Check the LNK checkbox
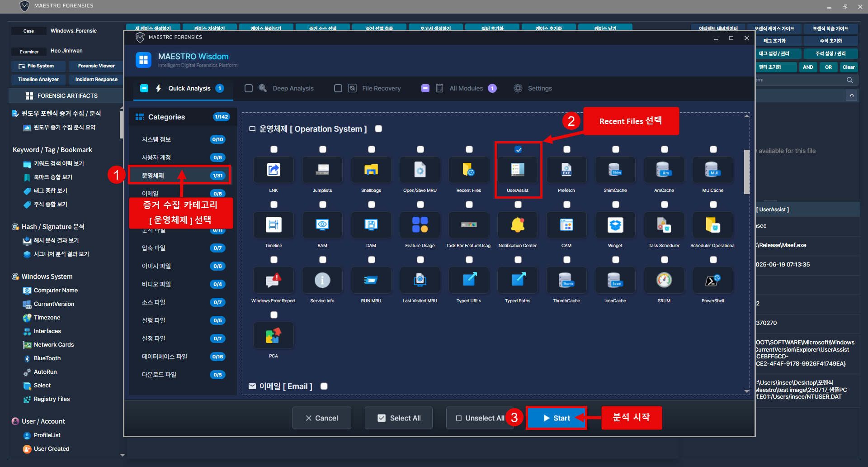The height and width of the screenshot is (467, 868). [x=274, y=149]
